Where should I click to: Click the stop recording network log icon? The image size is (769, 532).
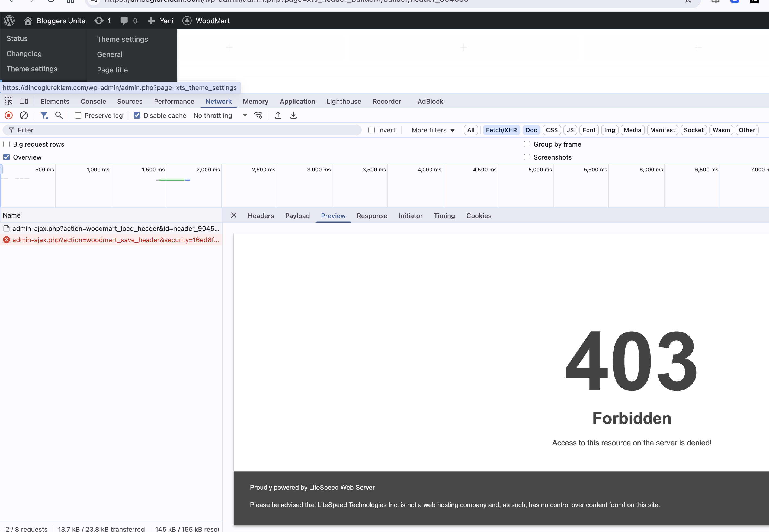[9, 115]
